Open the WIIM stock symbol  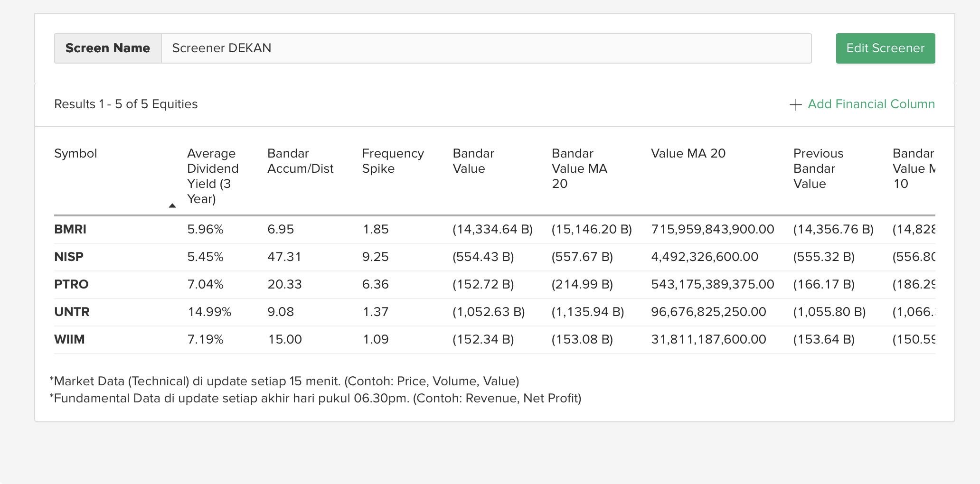coord(69,340)
